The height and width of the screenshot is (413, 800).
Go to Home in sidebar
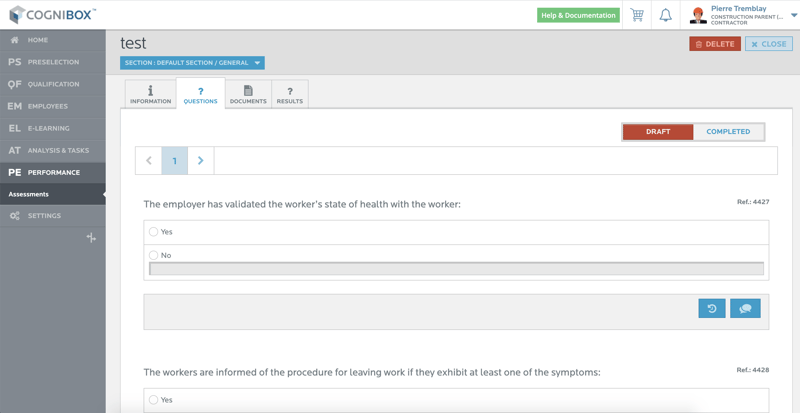[x=53, y=40]
